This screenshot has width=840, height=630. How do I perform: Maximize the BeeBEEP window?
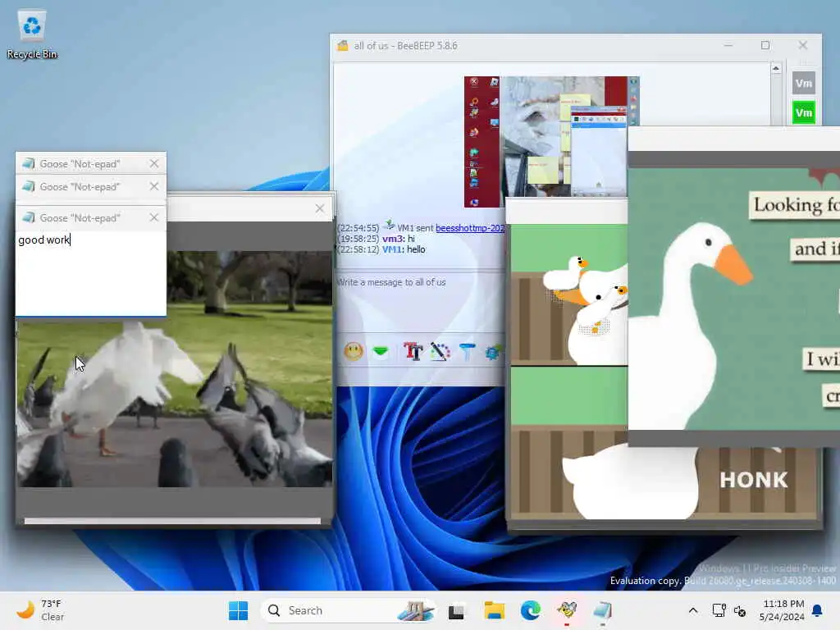[x=765, y=46]
